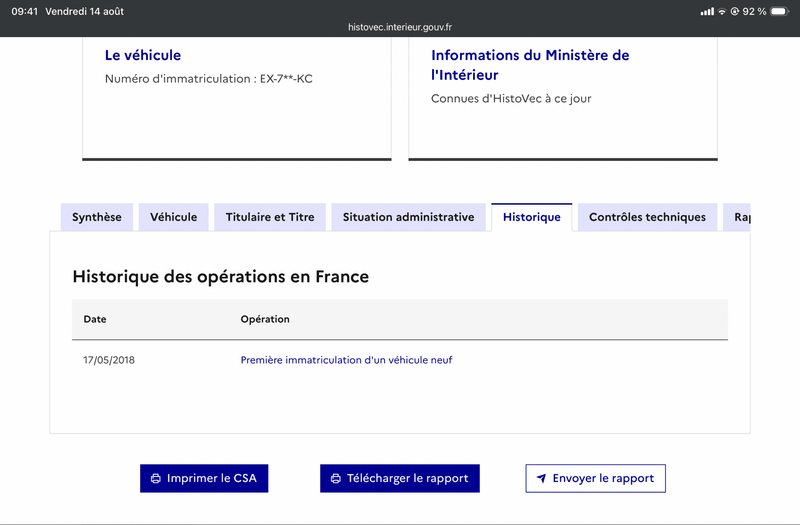Tap the orientation lock icon in status bar

735,11
